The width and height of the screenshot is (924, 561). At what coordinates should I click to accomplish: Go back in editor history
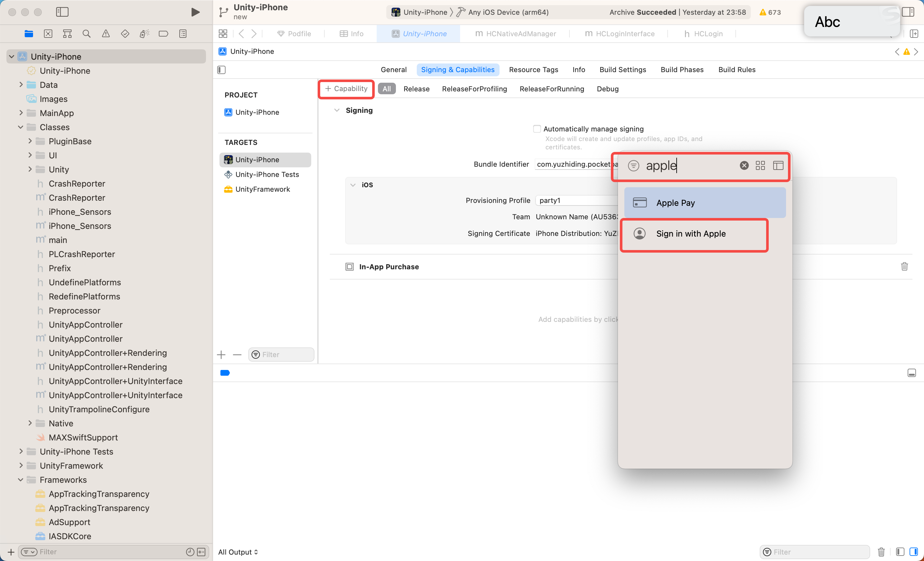(x=242, y=34)
